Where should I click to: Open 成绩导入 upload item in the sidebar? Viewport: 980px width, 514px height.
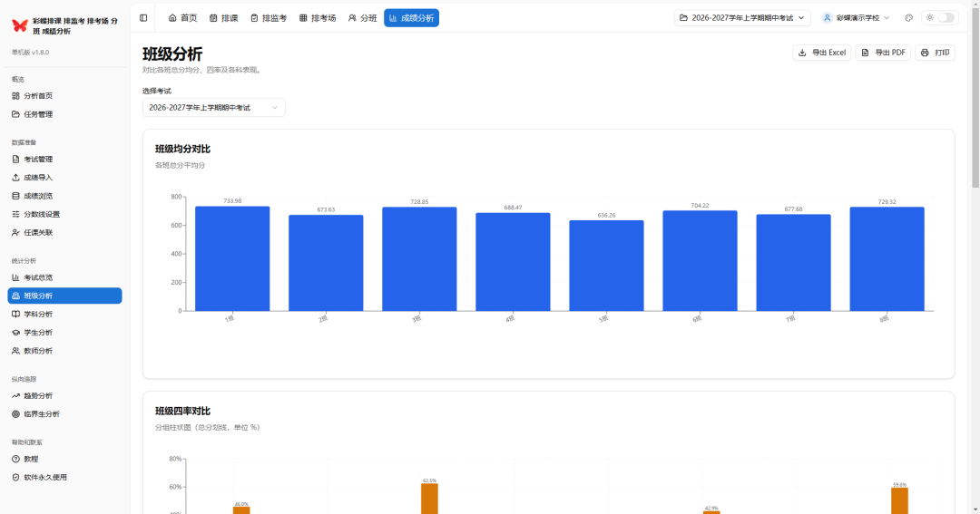click(64, 178)
